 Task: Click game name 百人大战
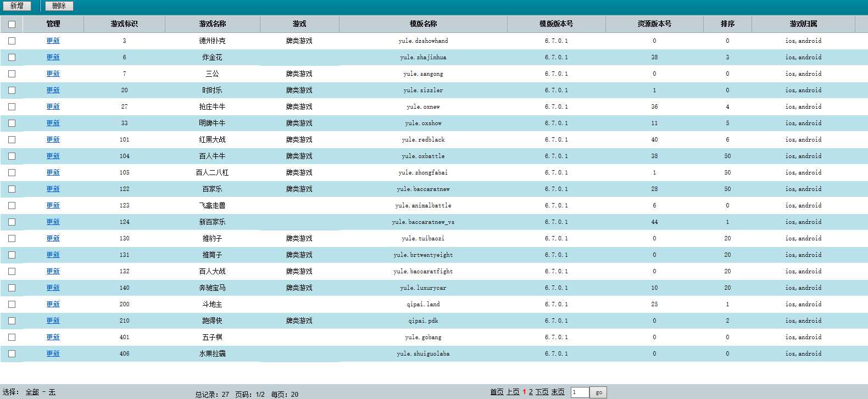click(212, 271)
